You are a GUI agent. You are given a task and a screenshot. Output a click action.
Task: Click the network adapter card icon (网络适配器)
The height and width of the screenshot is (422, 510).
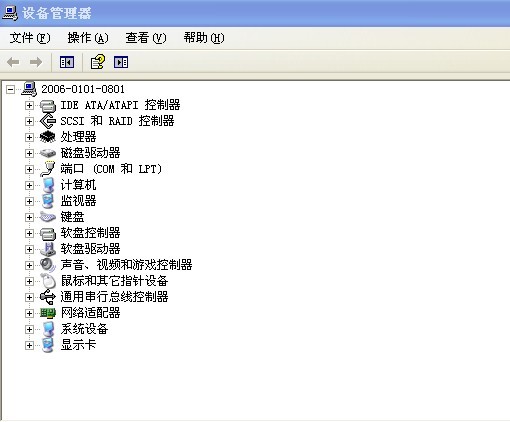pyautogui.click(x=48, y=313)
